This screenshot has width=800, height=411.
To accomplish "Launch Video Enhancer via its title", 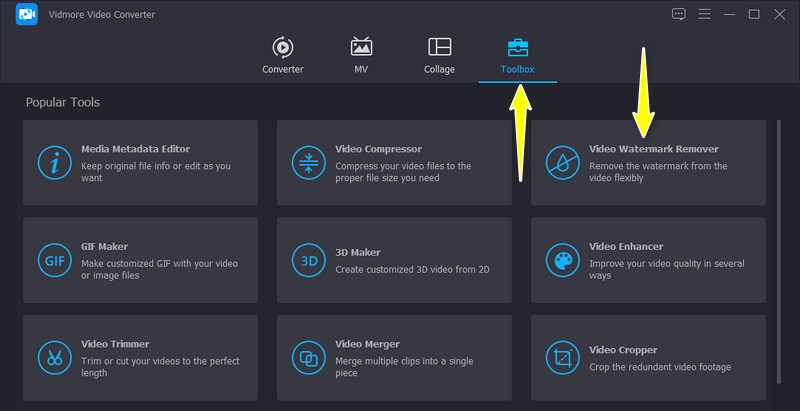I will point(626,246).
